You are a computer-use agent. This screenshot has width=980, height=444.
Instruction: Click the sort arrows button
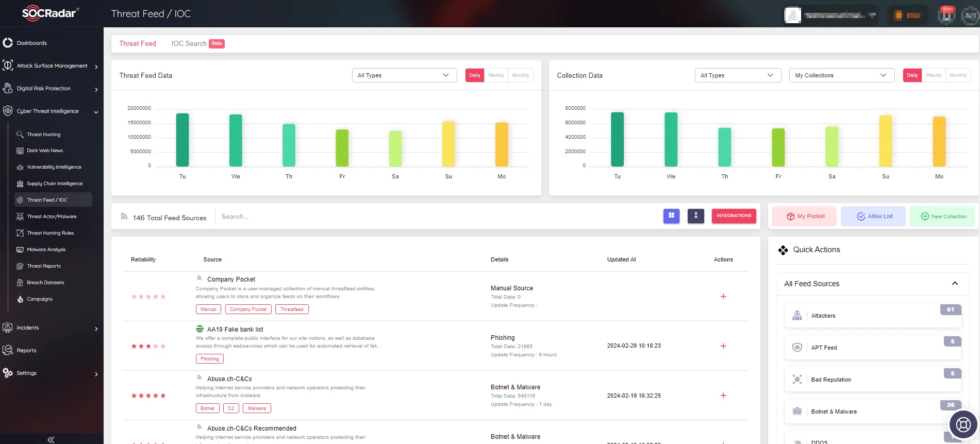coord(696,216)
